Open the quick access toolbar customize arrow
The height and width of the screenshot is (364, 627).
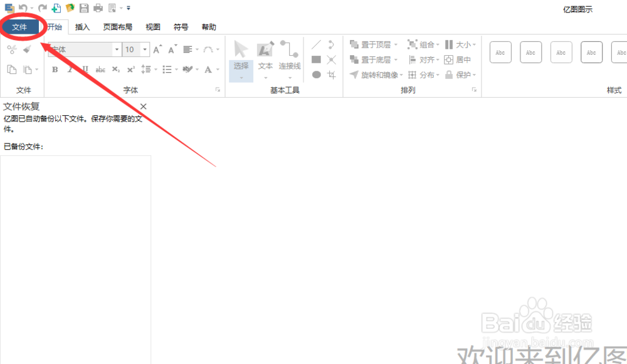tap(129, 8)
